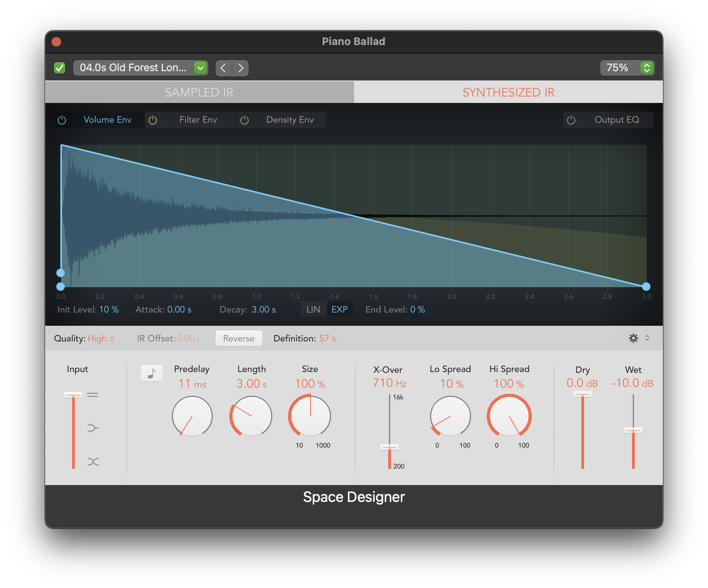Click the Definition 57 % value
This screenshot has height=588, width=708.
tap(328, 339)
